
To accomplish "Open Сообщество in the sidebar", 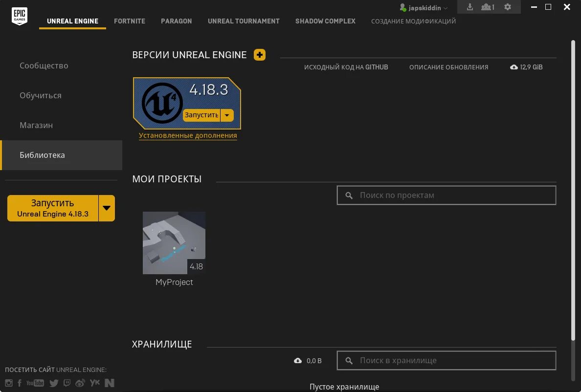I will coord(61,65).
